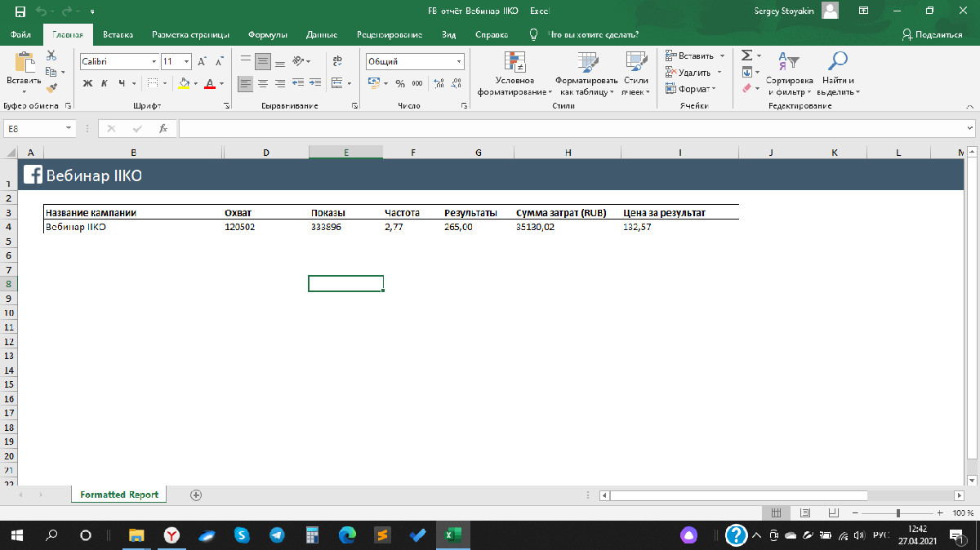Viewport: 980px width, 550px height.
Task: Click the zoom slider in status bar
Action: pos(898,512)
